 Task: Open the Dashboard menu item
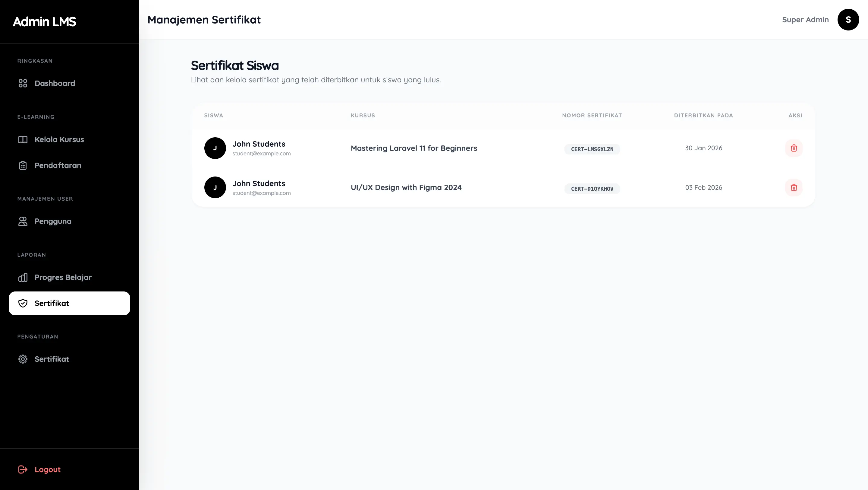pyautogui.click(x=55, y=83)
